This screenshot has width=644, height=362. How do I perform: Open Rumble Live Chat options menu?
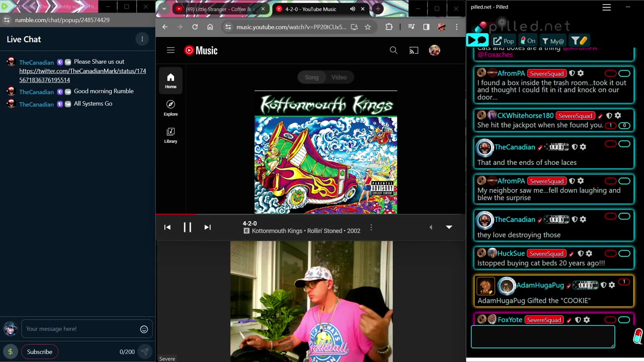coord(142,39)
